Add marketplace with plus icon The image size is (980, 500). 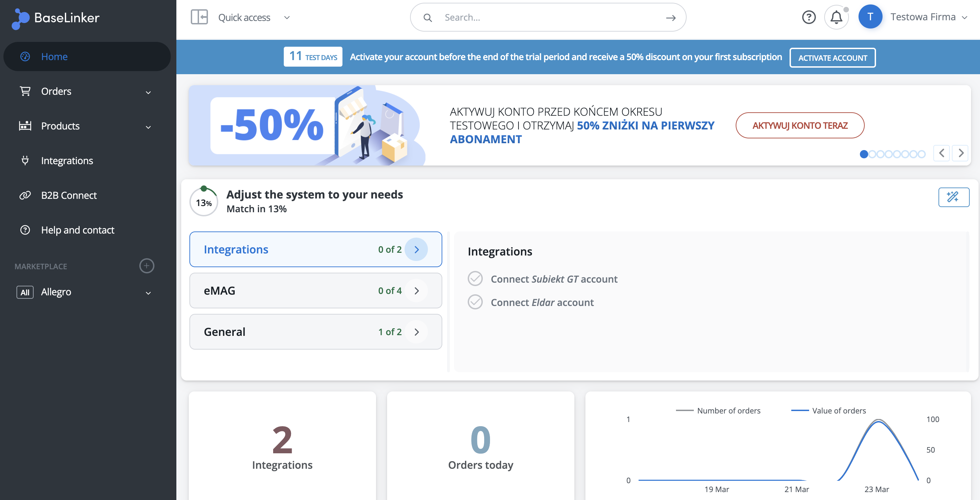(147, 265)
